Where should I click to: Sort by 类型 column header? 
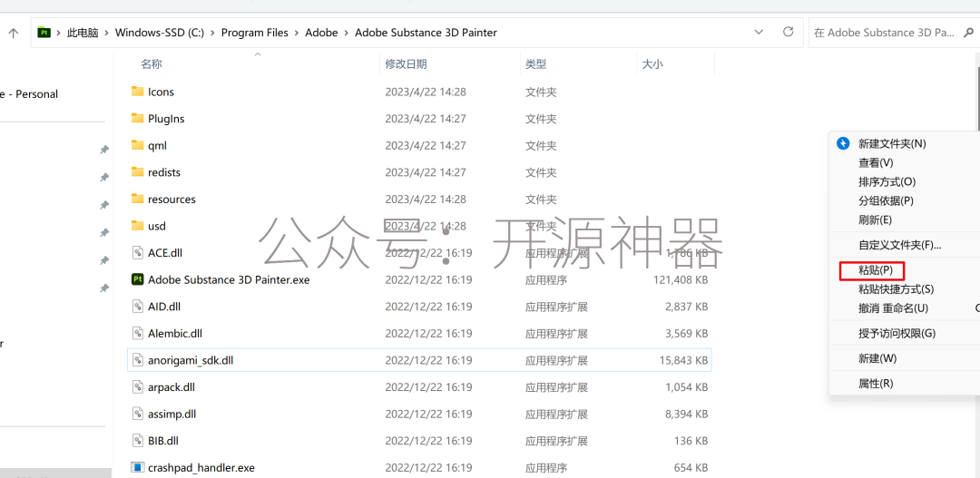pos(535,63)
